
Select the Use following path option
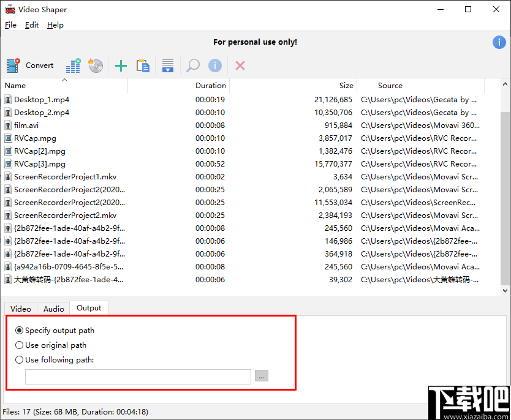pyautogui.click(x=55, y=360)
